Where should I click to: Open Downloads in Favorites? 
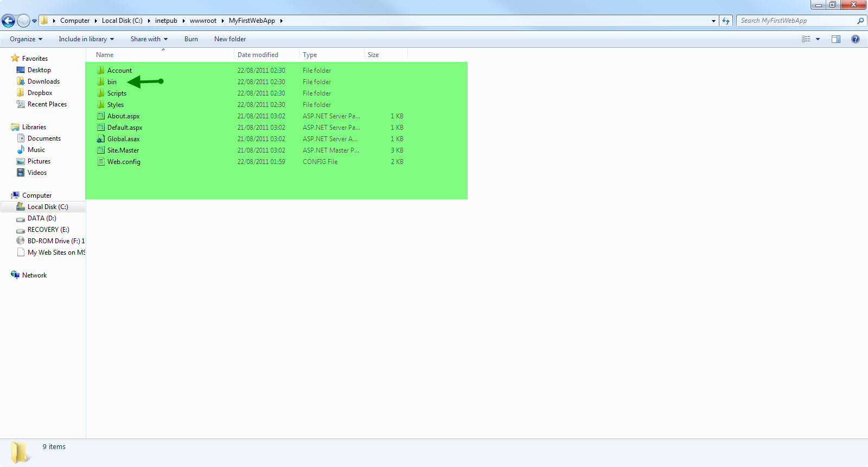pos(43,81)
